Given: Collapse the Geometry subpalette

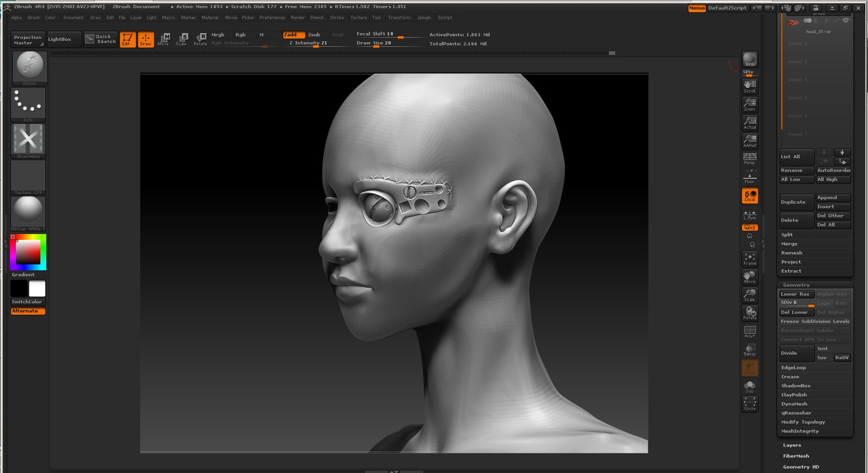Looking at the screenshot, I should click(796, 285).
